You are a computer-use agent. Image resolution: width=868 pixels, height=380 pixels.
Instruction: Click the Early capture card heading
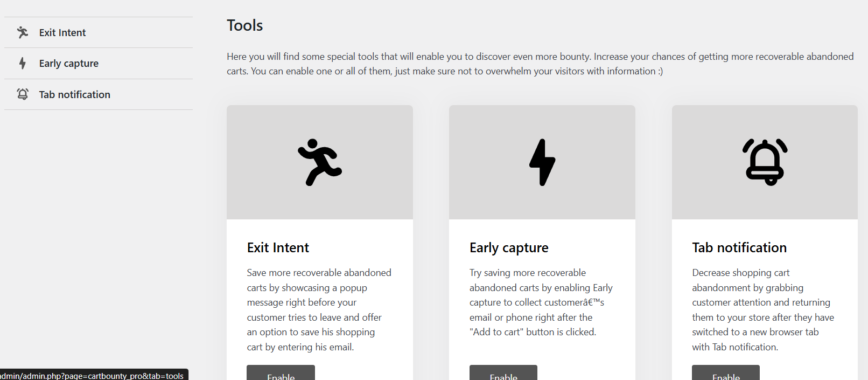(509, 248)
